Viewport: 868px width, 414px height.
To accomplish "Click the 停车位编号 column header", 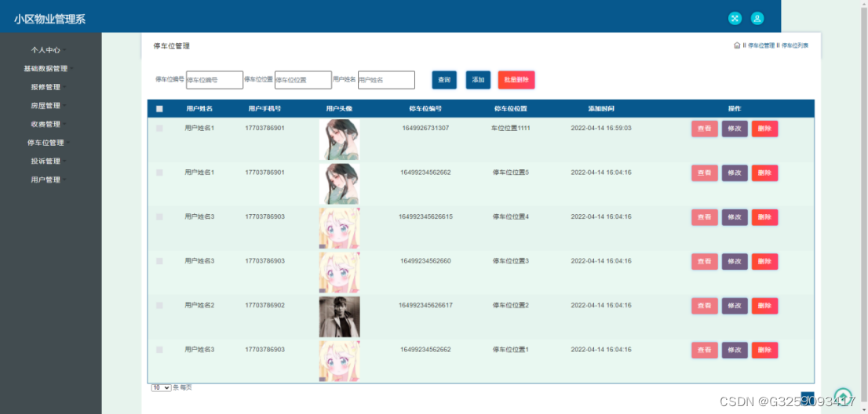I will 425,109.
